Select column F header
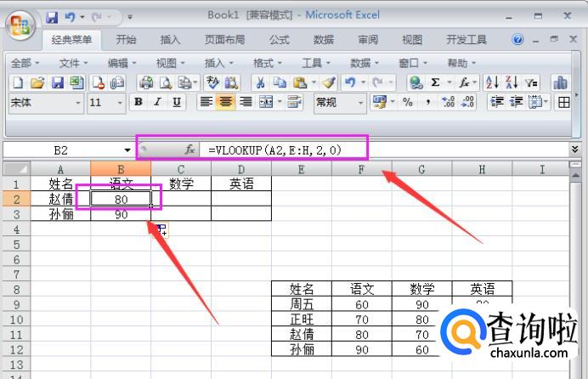 point(361,169)
